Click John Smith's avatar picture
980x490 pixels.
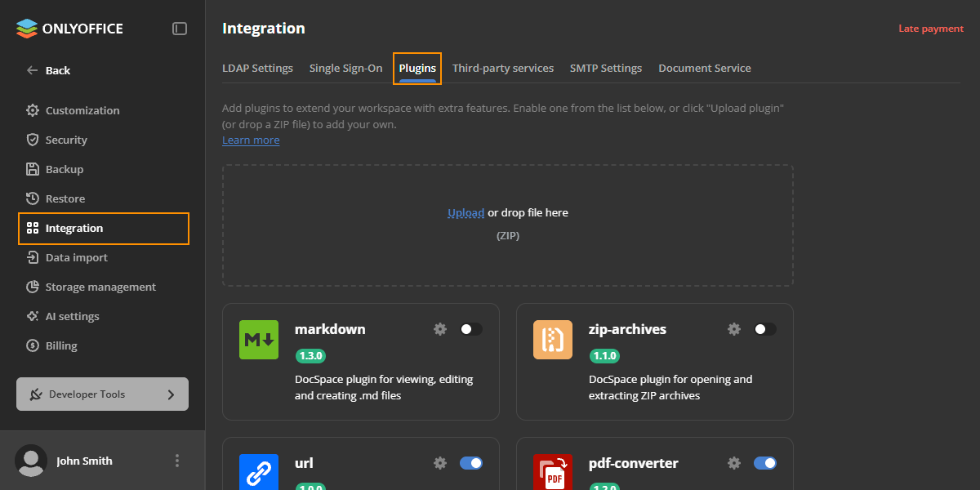click(x=31, y=461)
